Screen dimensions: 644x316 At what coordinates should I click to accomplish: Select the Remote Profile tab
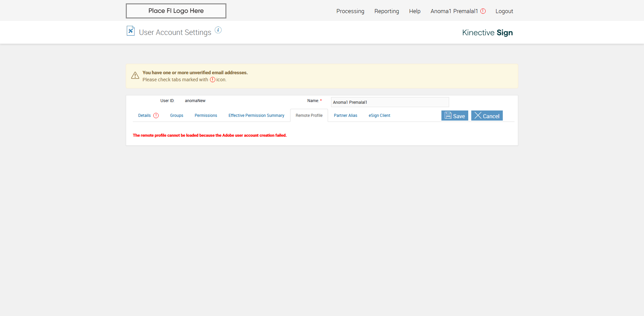pyautogui.click(x=309, y=116)
